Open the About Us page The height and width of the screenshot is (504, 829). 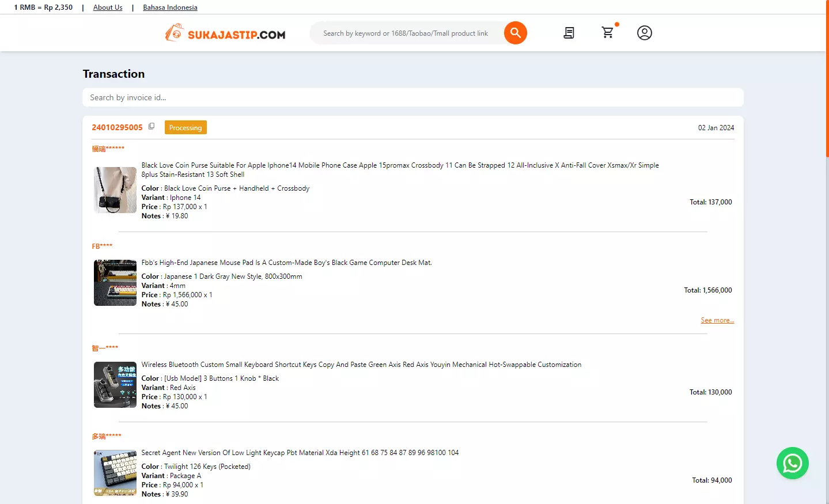point(108,7)
